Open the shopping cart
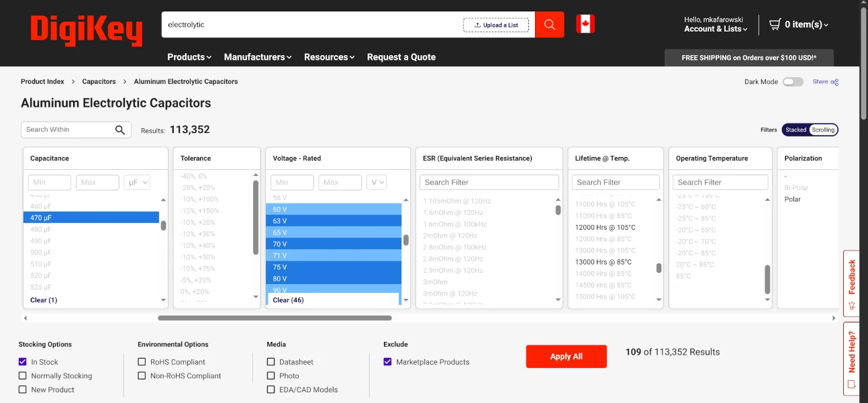 [798, 24]
